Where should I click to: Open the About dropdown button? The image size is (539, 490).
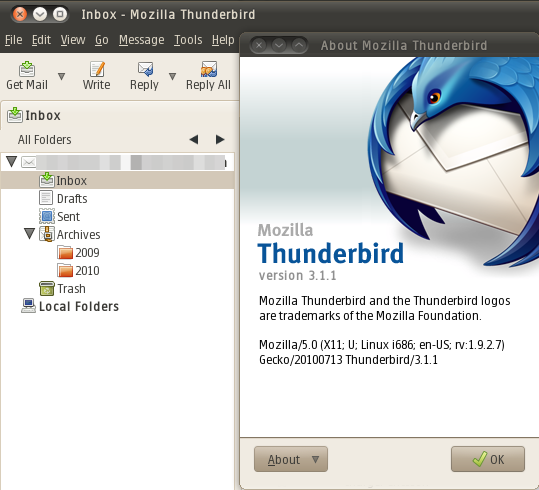291,459
